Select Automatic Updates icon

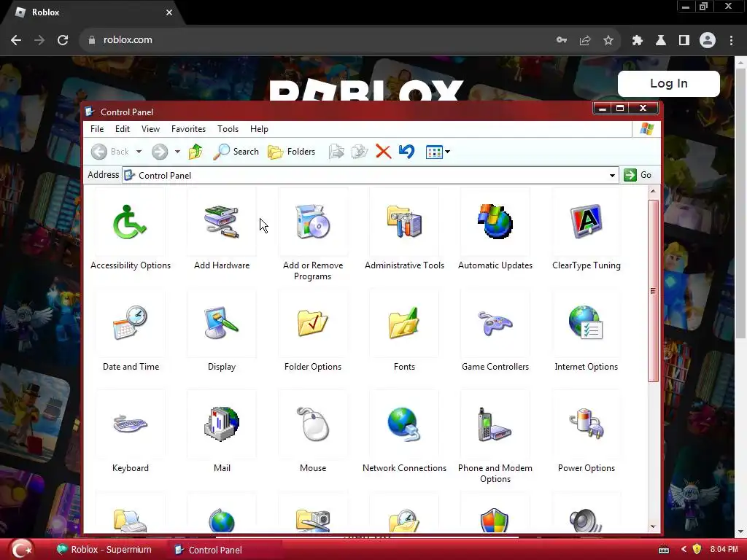point(495,222)
